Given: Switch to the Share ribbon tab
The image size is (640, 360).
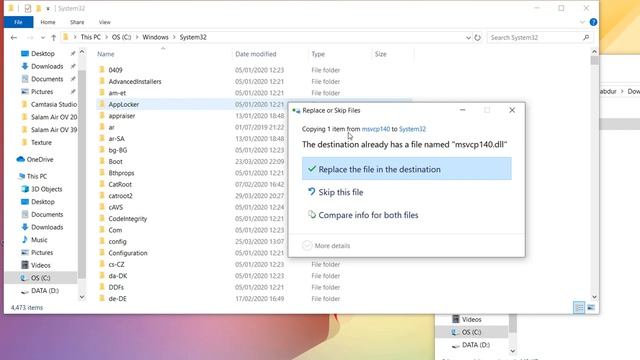Looking at the screenshot, I should (77, 22).
